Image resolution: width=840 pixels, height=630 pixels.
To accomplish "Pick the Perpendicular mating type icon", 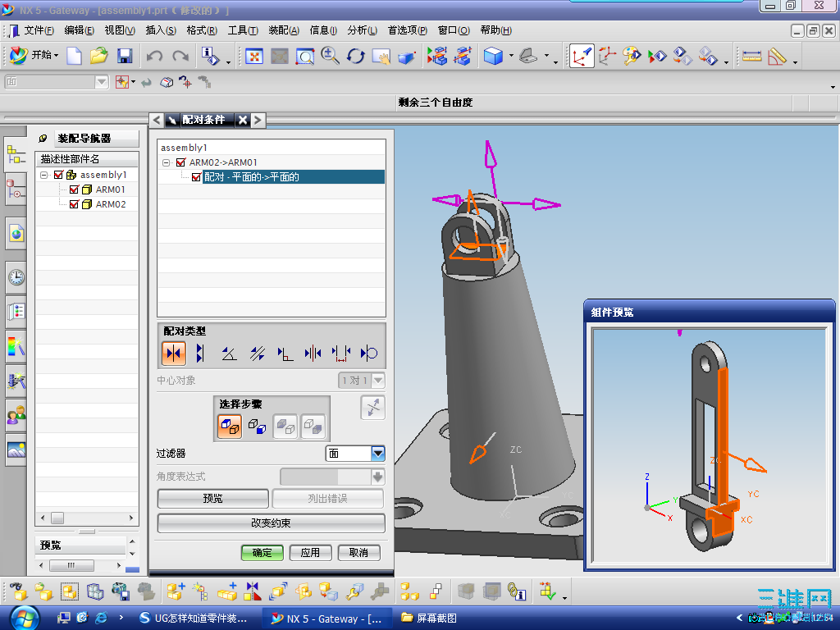I will (285, 354).
